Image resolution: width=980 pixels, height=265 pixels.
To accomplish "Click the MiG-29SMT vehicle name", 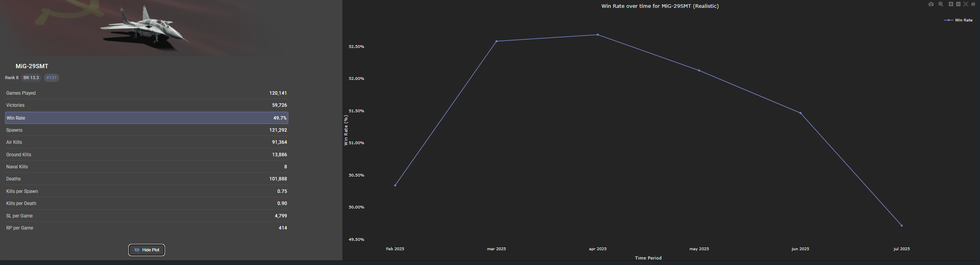I will coord(32,66).
